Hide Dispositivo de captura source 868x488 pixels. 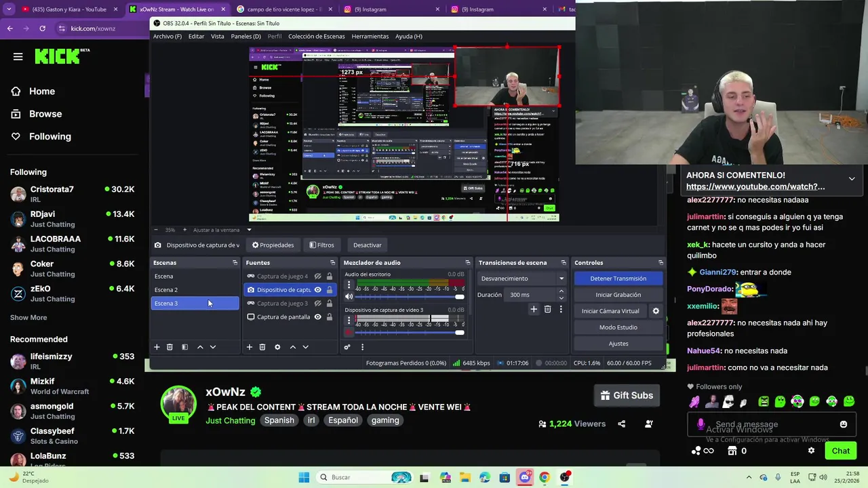[317, 290]
